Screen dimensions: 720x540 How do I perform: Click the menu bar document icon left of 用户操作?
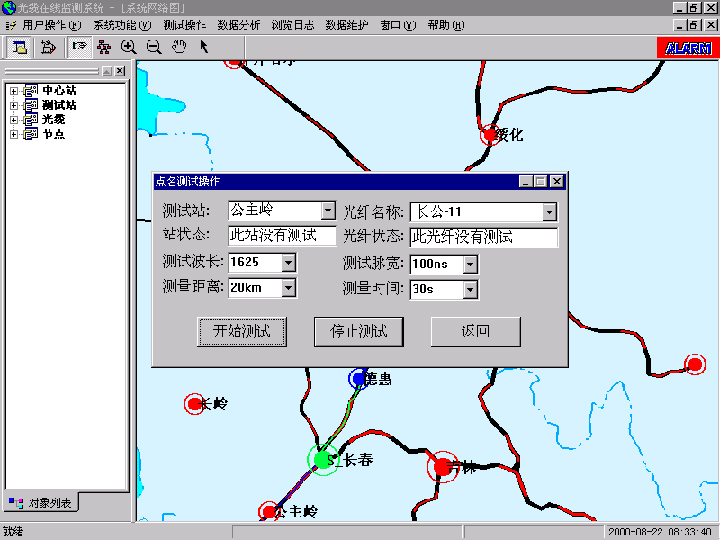[x=11, y=25]
